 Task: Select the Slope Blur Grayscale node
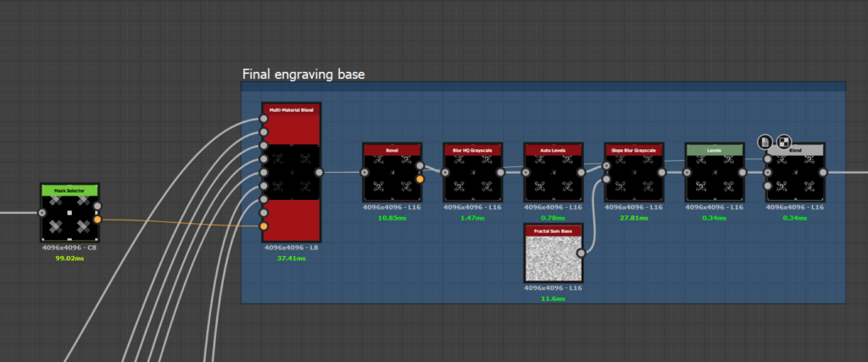(x=634, y=172)
